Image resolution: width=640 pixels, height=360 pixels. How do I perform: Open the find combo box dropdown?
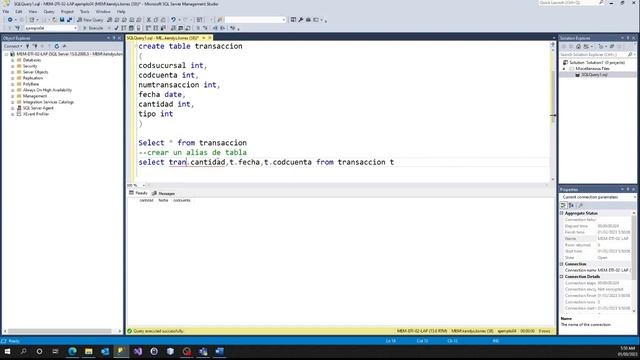click(x=284, y=20)
